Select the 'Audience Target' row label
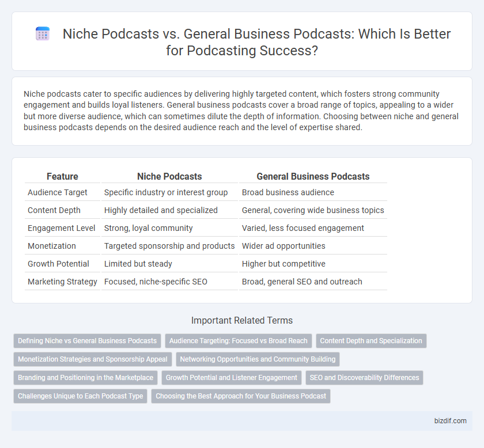484x448 pixels. click(x=58, y=192)
